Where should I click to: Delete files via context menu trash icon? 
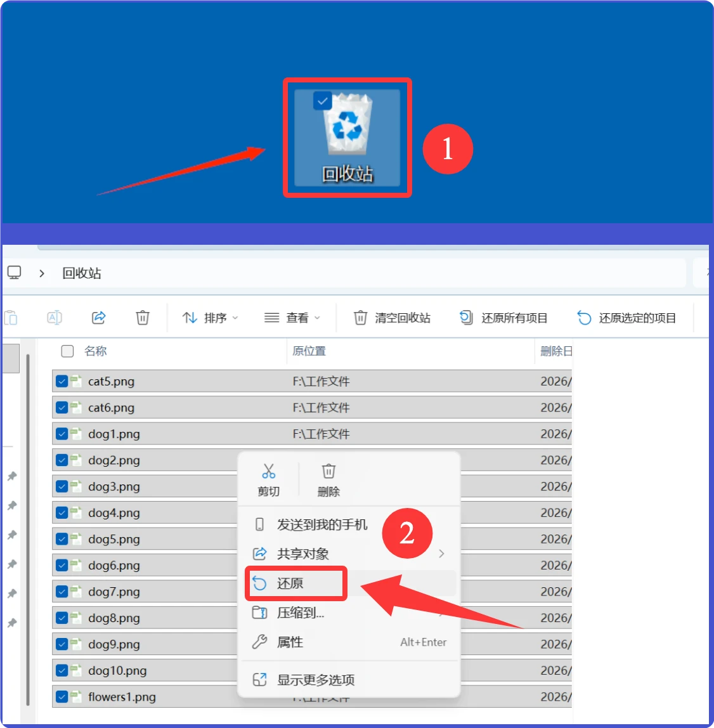coord(328,479)
